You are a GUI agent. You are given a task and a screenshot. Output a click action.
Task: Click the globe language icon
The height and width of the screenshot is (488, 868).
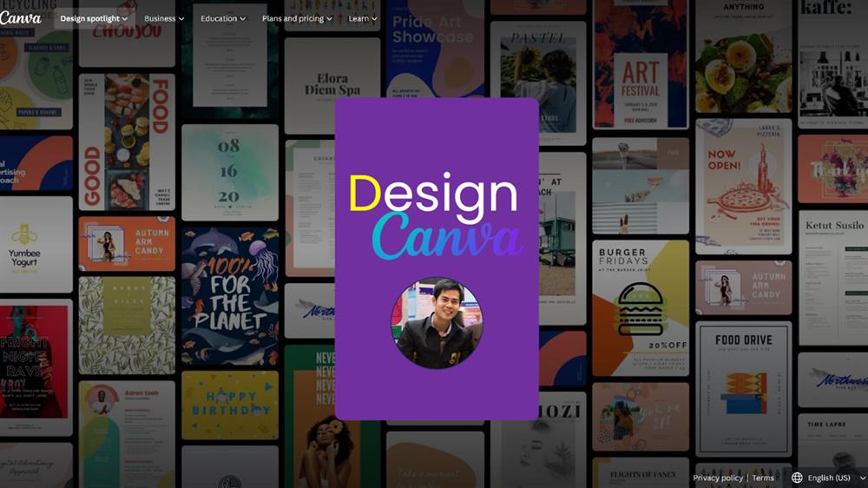pyautogui.click(x=797, y=478)
